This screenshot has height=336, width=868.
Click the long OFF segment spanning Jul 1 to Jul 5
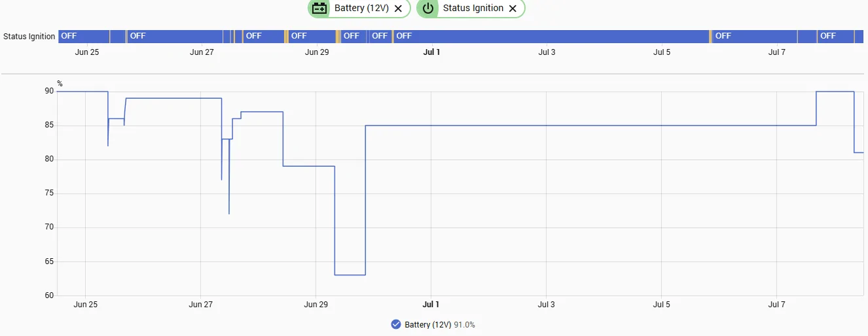click(x=551, y=36)
